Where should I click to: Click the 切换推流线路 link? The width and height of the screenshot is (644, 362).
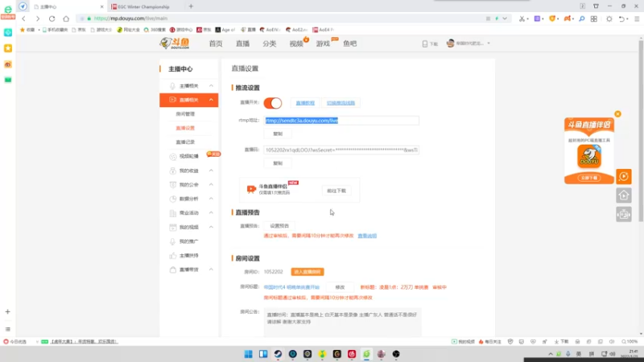341,103
